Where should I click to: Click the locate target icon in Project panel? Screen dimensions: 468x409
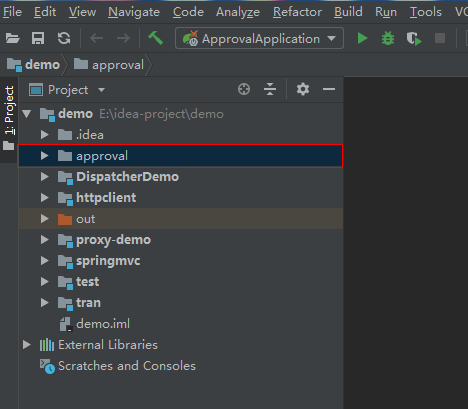(244, 89)
